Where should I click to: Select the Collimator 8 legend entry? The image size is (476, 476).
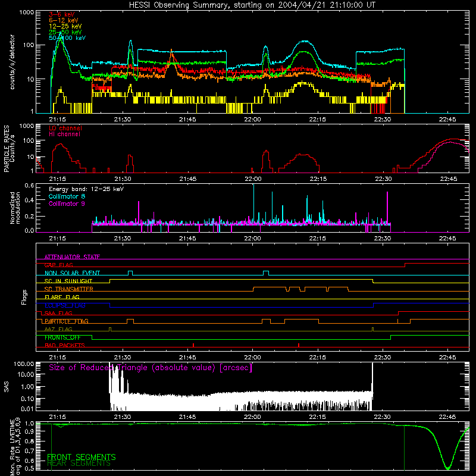(67, 196)
